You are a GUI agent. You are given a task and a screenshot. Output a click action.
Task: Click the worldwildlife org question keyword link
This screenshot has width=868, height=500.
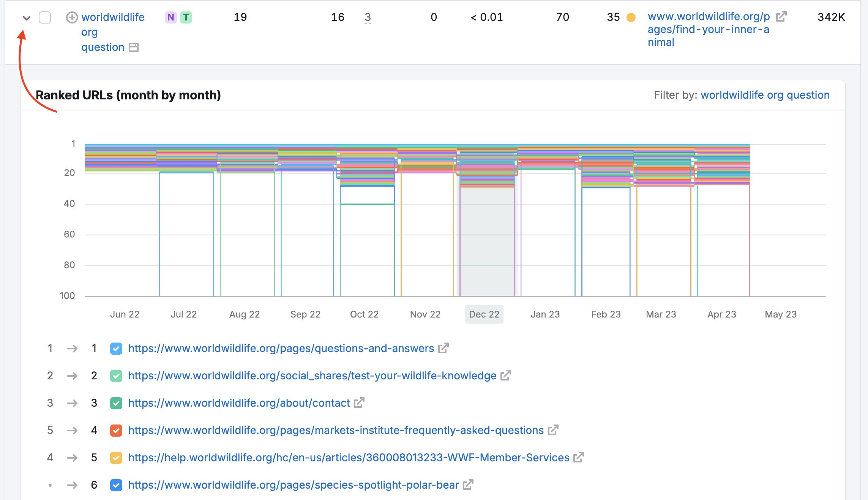113,17
